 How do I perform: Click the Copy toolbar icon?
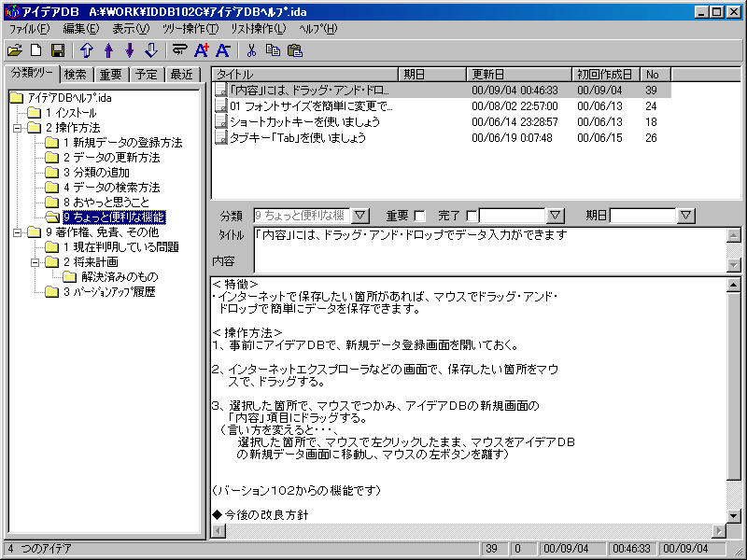click(x=273, y=50)
